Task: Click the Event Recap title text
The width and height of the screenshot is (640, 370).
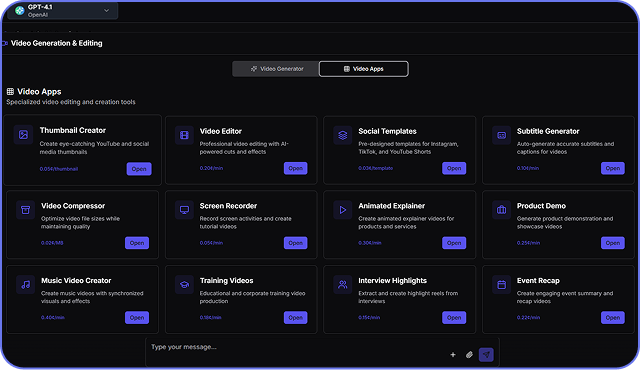Action: 538,280
